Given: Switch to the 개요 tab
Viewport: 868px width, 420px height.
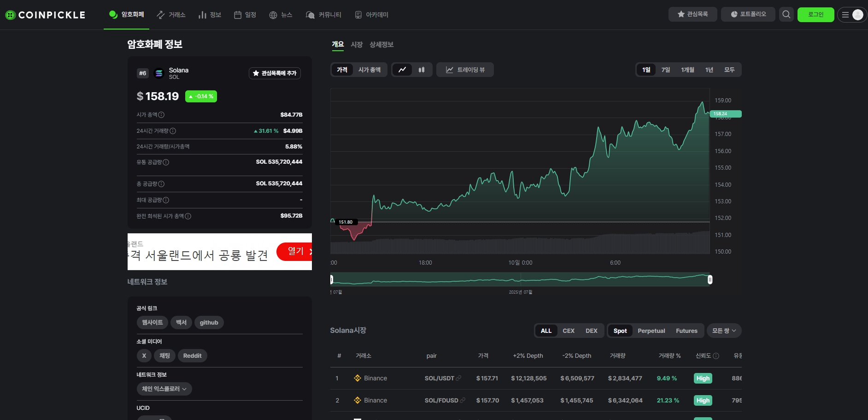Looking at the screenshot, I should tap(338, 45).
